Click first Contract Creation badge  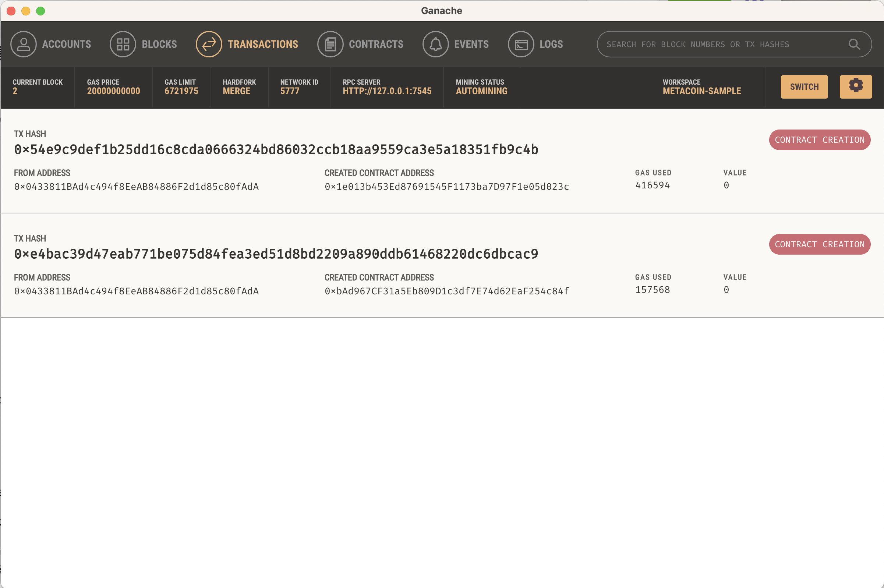(x=820, y=140)
